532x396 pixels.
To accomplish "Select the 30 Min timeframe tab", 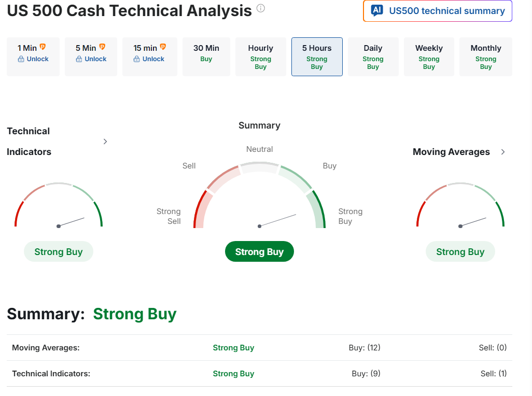I will (x=206, y=56).
